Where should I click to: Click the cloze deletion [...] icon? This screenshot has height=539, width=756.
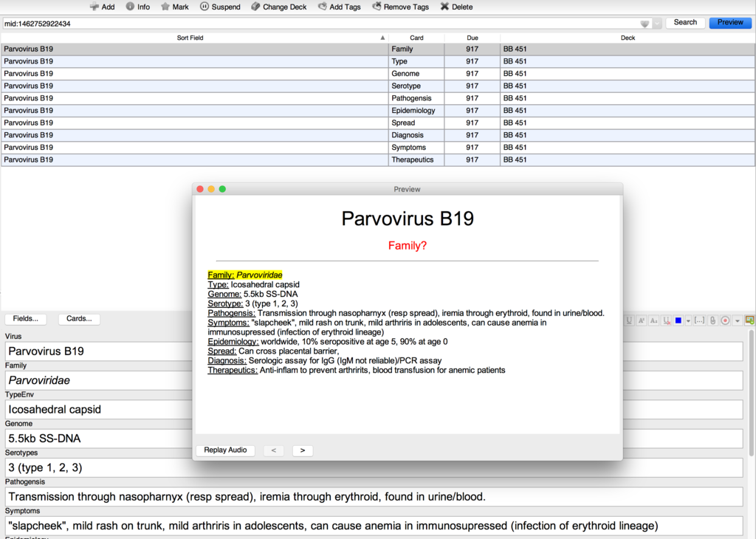click(x=699, y=320)
